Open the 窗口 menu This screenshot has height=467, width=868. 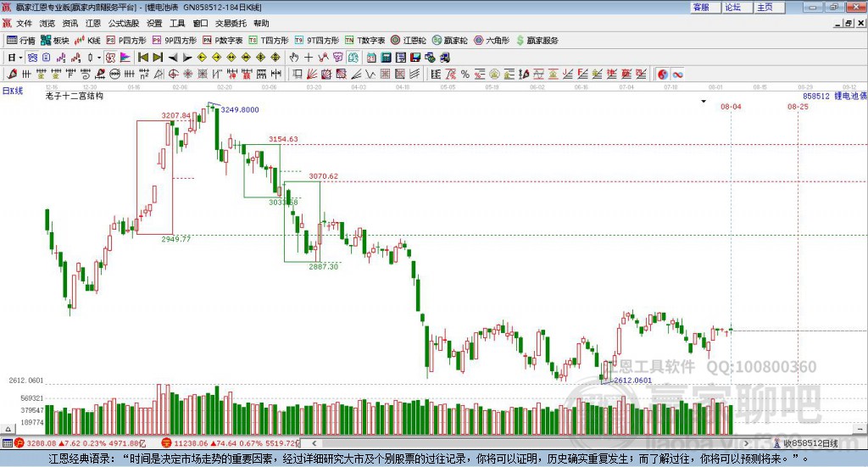point(200,23)
